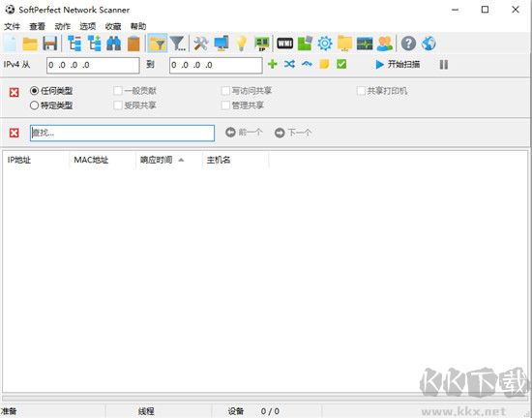Viewport: 532px width, 418px height.
Task: Sort by the 响应时间 column header
Action: (x=169, y=160)
